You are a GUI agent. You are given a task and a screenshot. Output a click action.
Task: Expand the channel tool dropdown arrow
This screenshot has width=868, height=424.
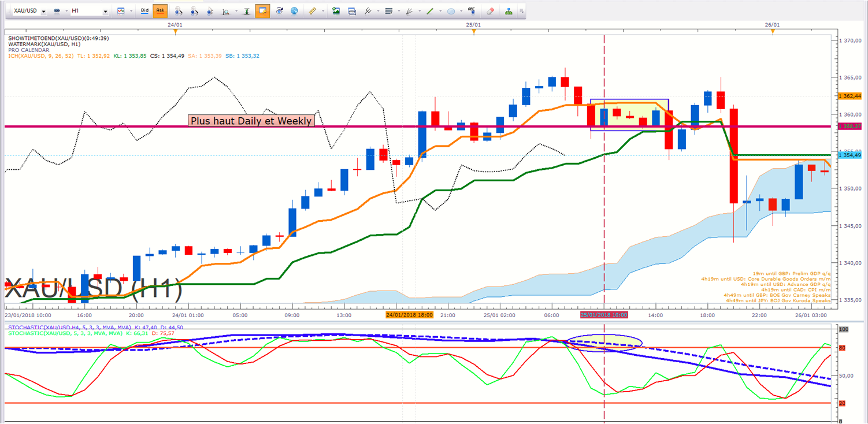(377, 11)
